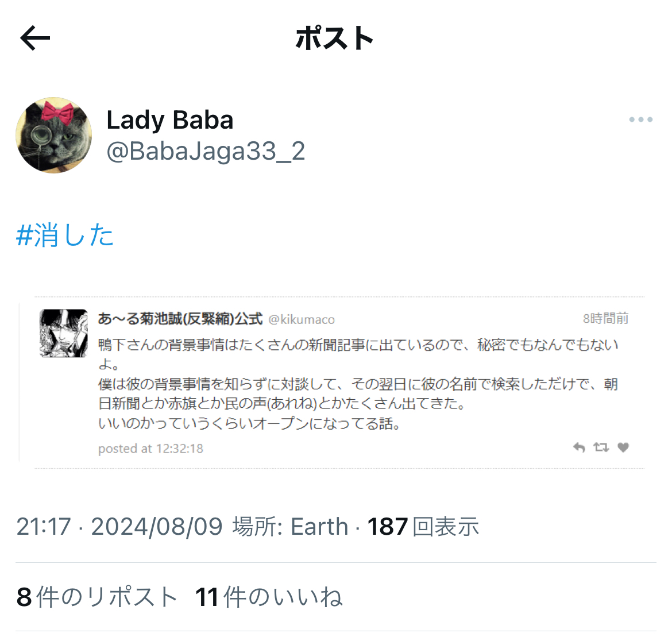Open the #消した hashtag
The width and height of the screenshot is (672, 637).
point(65,235)
